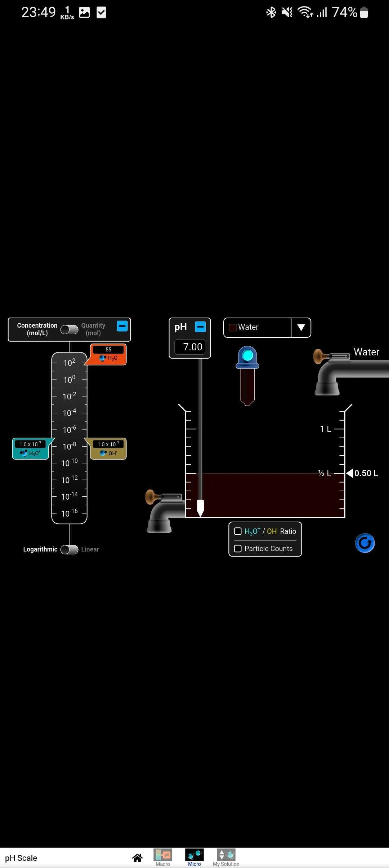Click the Quantity (mol) label
This screenshot has height=868, width=389.
[93, 329]
